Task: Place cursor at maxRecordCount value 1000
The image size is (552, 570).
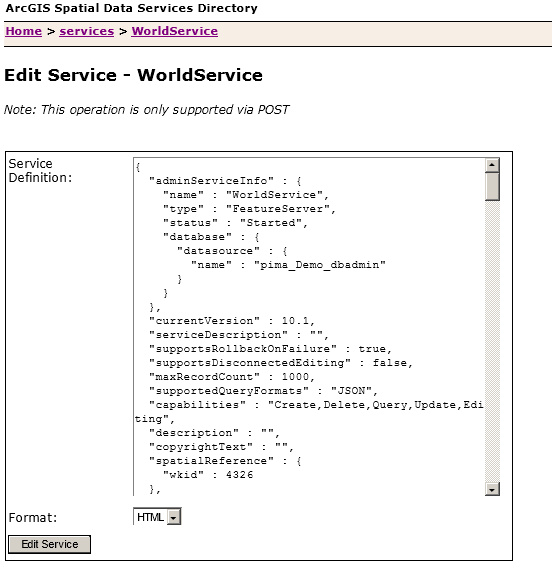Action: (295, 377)
